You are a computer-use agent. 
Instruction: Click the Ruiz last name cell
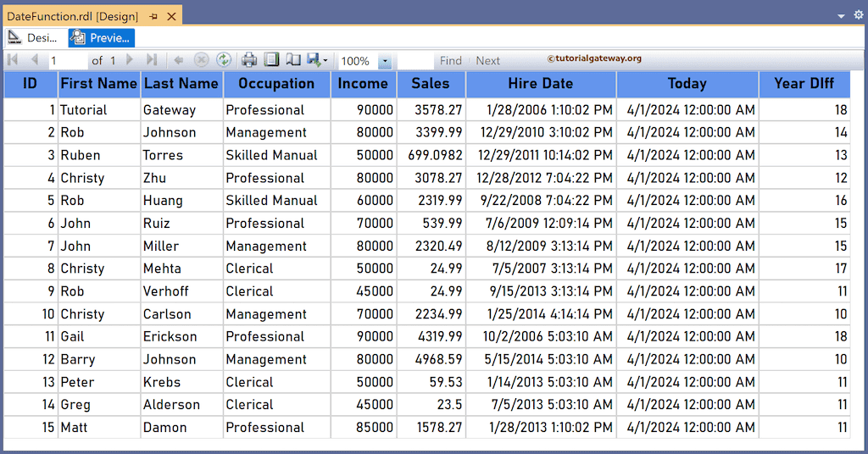click(x=181, y=223)
